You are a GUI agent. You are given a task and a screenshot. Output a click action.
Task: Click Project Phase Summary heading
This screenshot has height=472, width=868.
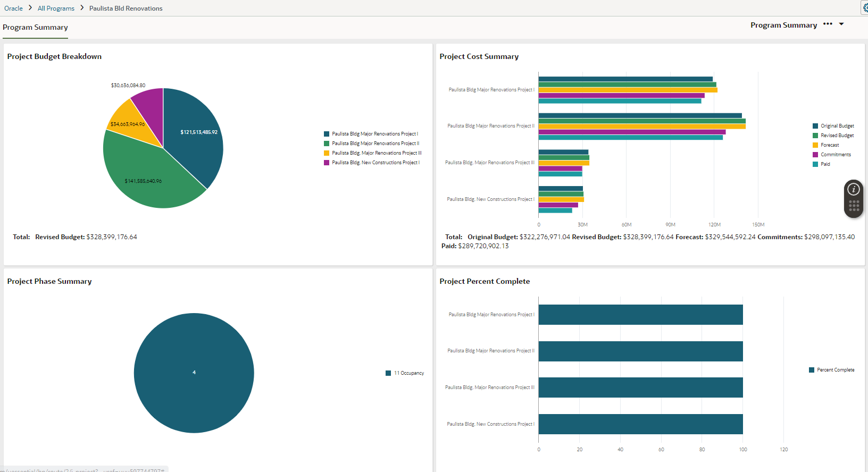[49, 281]
